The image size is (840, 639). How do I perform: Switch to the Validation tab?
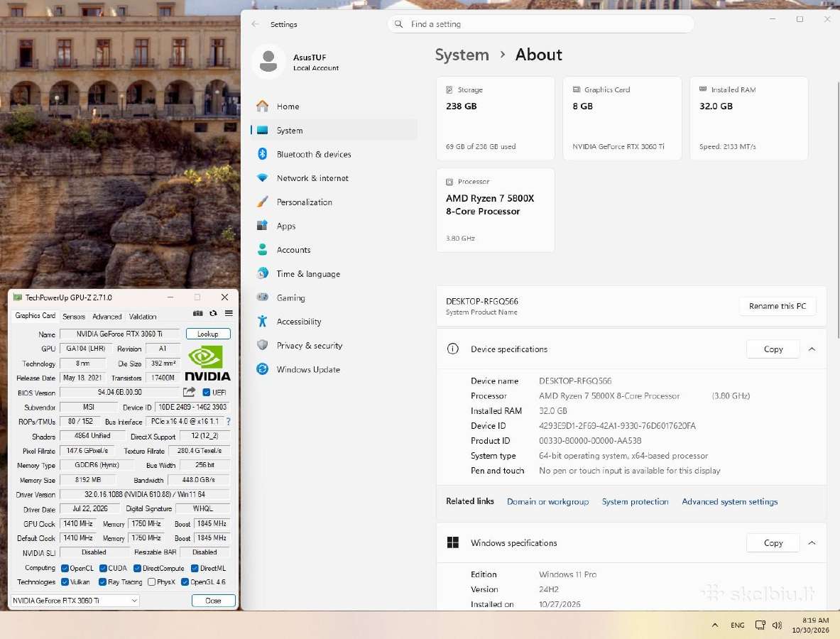(143, 317)
